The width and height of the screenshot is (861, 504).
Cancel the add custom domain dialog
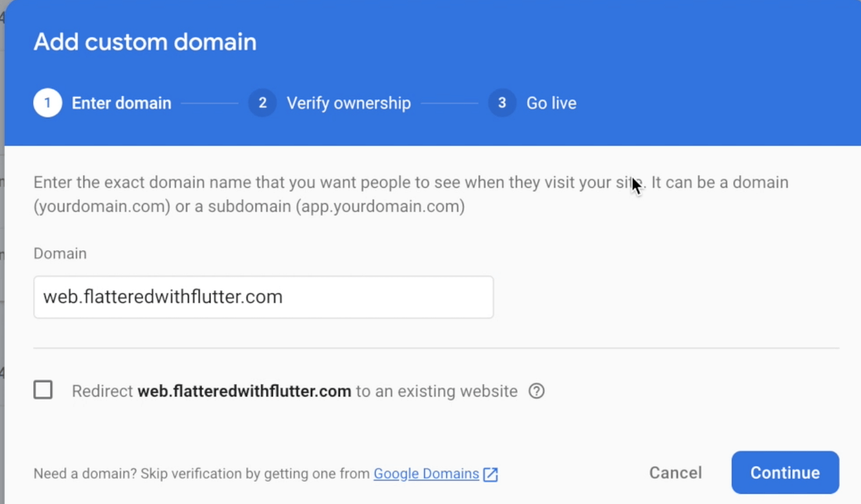click(x=675, y=473)
